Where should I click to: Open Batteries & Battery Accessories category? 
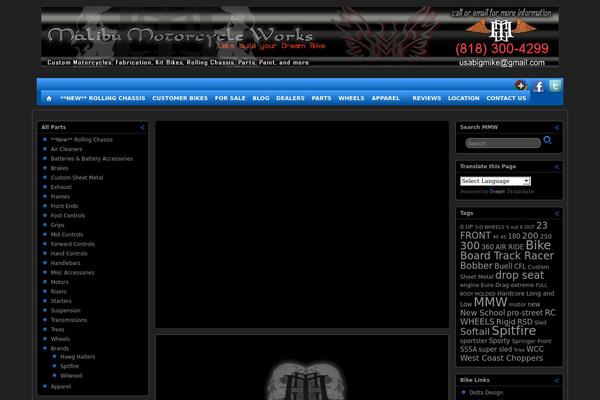pos(91,159)
